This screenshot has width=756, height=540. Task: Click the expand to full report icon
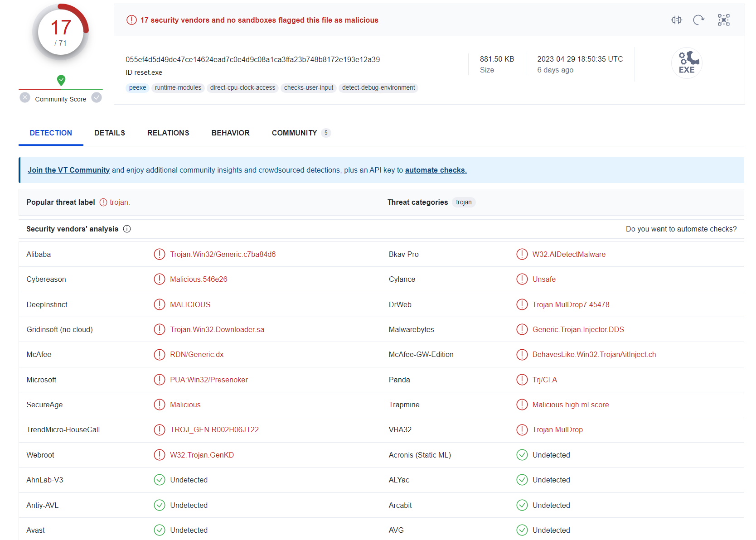(723, 19)
